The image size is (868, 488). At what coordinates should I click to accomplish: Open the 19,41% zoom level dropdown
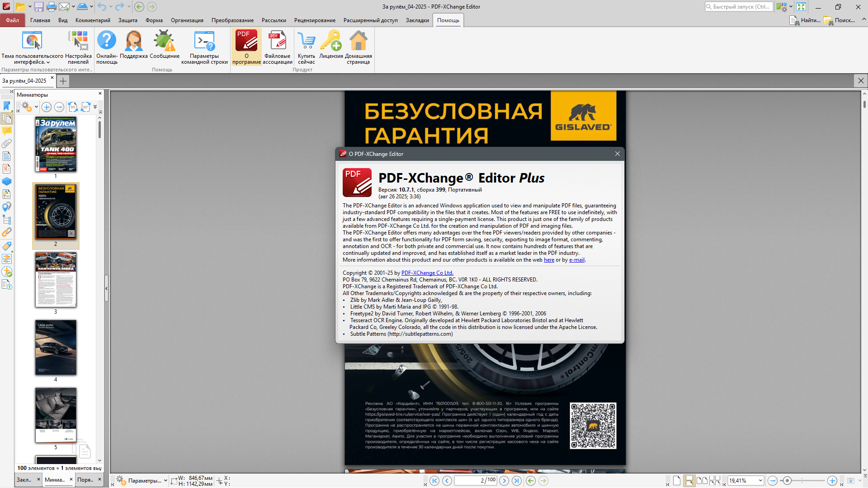[x=760, y=481]
